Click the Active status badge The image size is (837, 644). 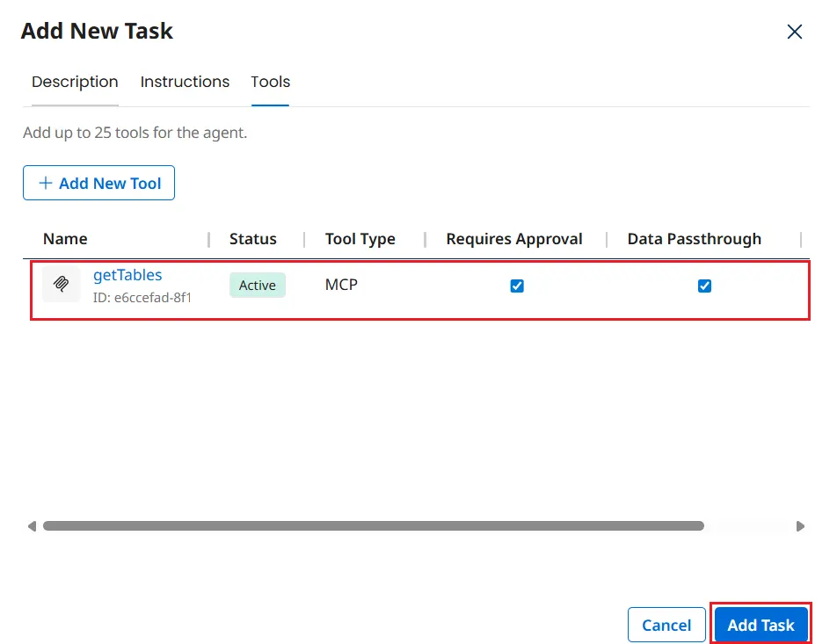pos(258,286)
